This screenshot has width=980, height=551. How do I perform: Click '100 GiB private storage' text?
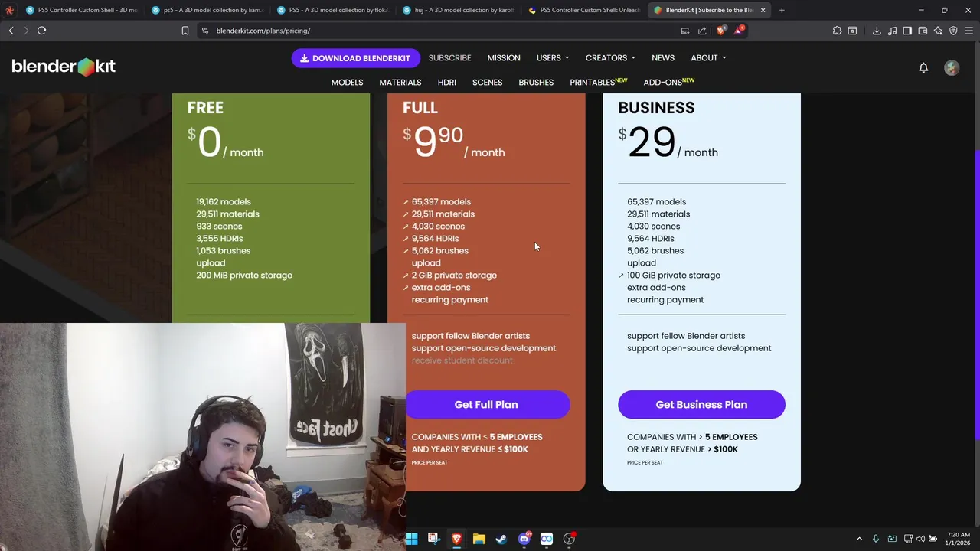(674, 275)
